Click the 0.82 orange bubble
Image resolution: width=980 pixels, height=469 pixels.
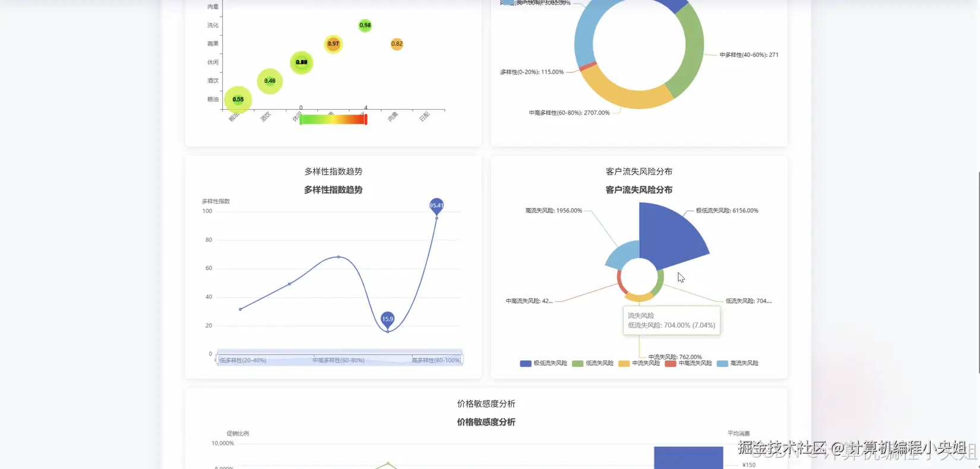pos(397,44)
